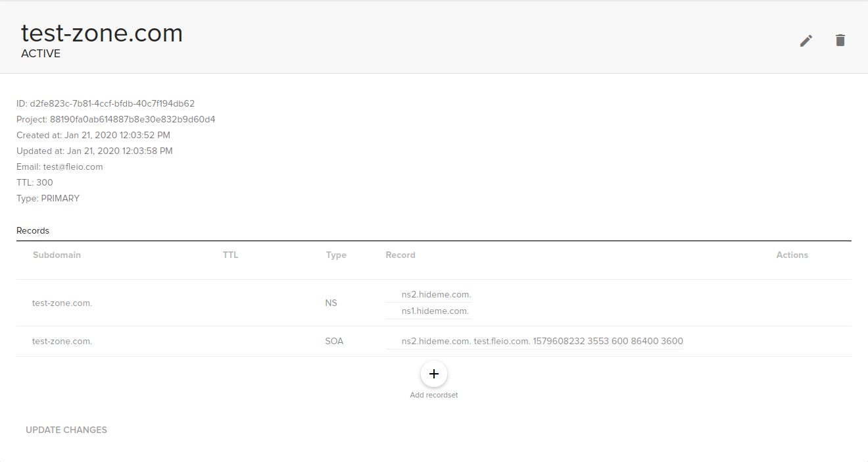Select the test-zone.com. subdomain in NS row

[x=62, y=303]
